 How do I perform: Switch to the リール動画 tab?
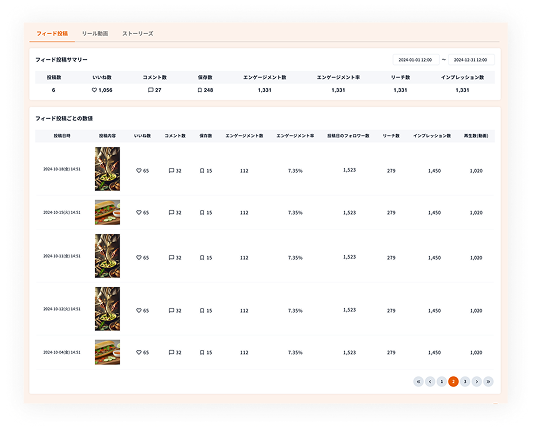(x=95, y=34)
